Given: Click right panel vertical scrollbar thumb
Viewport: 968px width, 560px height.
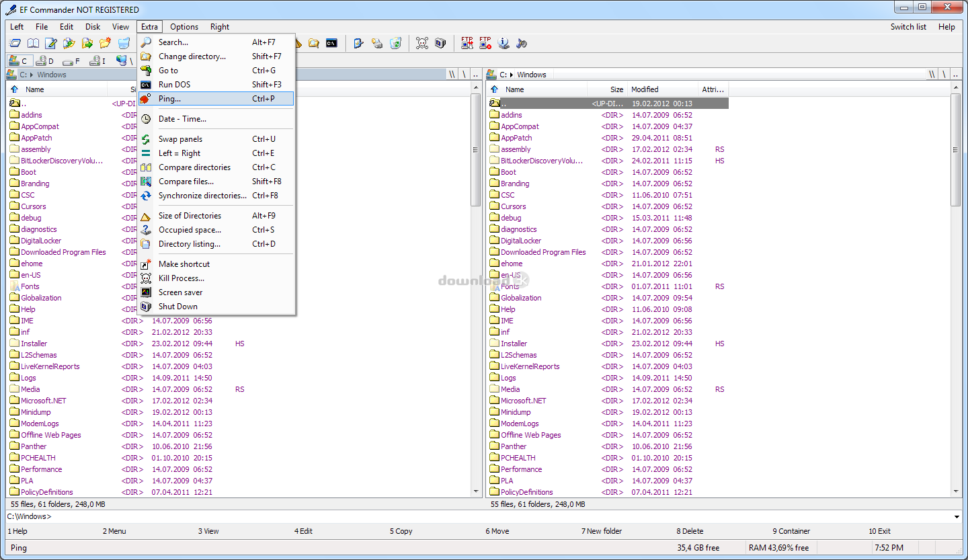Looking at the screenshot, I should coord(957,150).
